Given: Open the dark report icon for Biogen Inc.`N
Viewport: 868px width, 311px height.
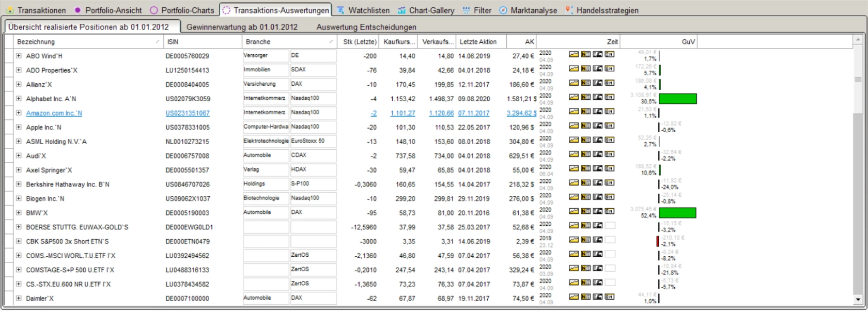Looking at the screenshot, I should (x=598, y=197).
